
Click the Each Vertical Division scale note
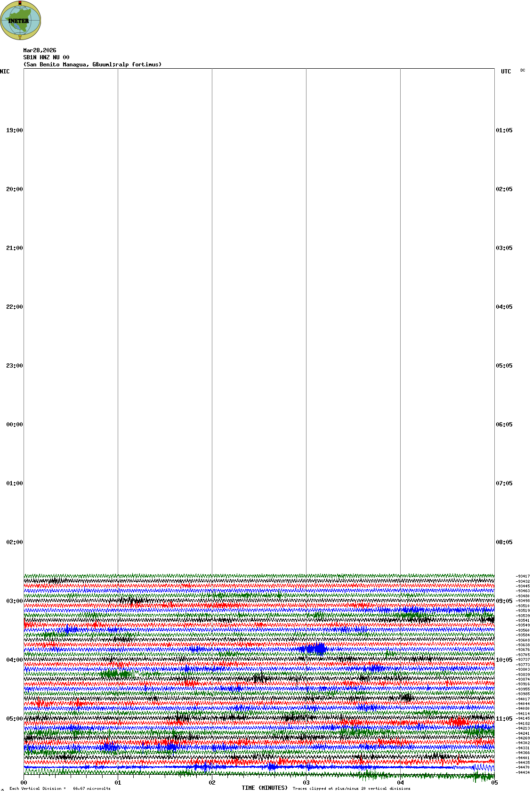click(x=60, y=788)
